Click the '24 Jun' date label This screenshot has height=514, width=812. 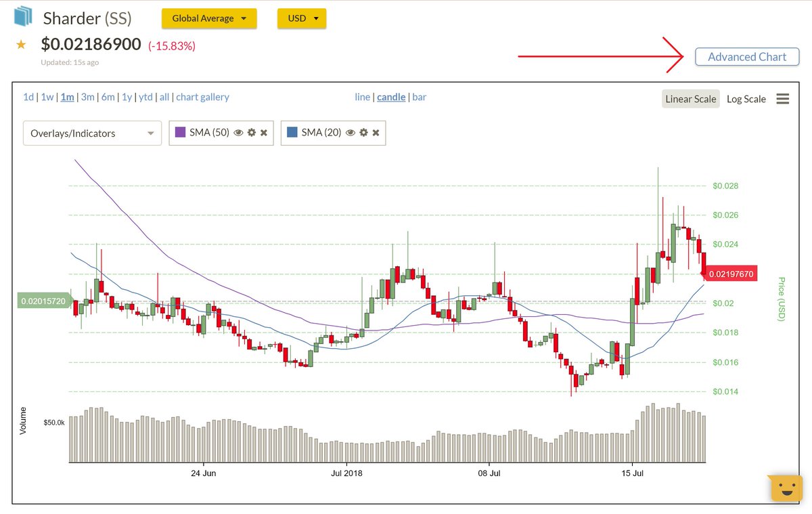(204, 473)
